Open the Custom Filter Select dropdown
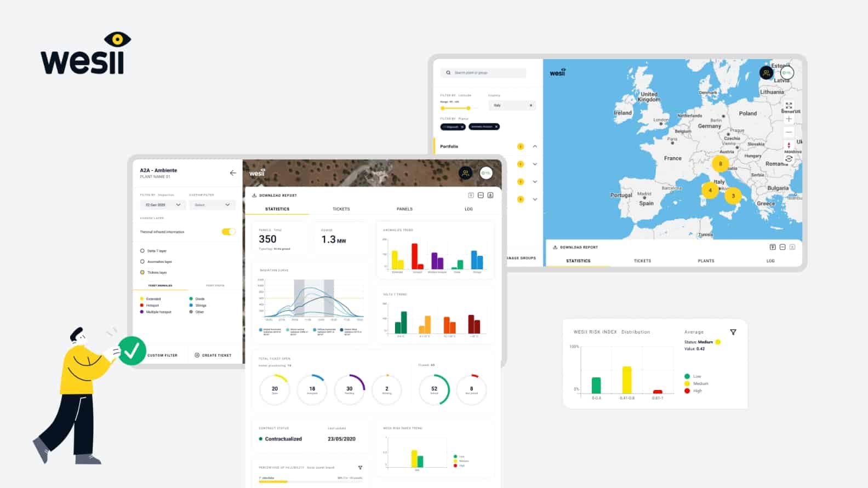The image size is (868, 488). [213, 205]
